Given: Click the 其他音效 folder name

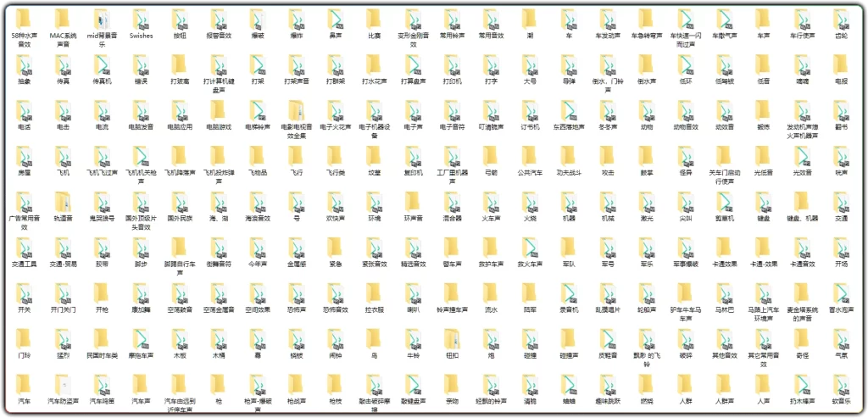Looking at the screenshot, I should click(x=724, y=355).
